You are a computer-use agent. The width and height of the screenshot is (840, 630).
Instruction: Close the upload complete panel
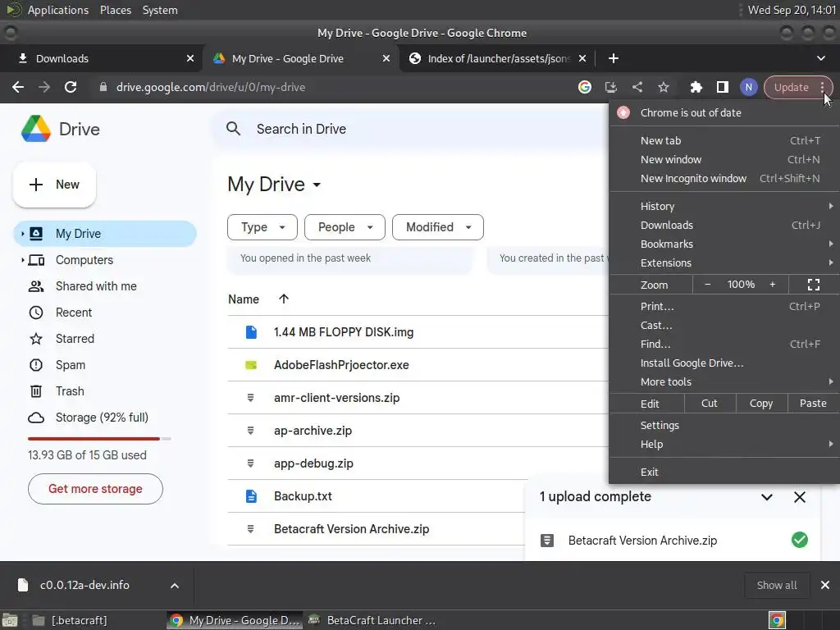[x=799, y=497]
